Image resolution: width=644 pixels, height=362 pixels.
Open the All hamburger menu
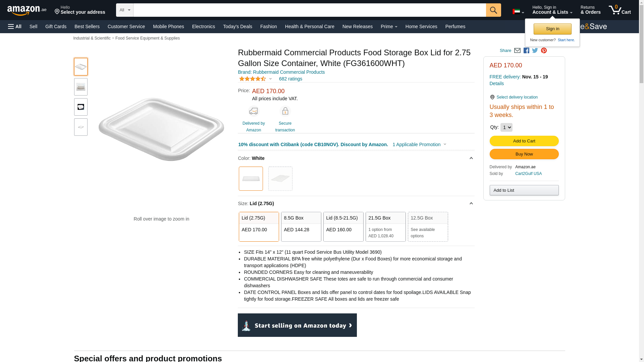15,26
